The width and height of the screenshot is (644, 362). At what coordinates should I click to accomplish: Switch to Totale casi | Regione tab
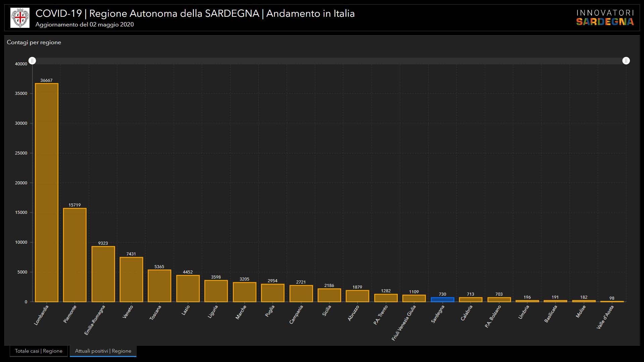pyautogui.click(x=39, y=351)
